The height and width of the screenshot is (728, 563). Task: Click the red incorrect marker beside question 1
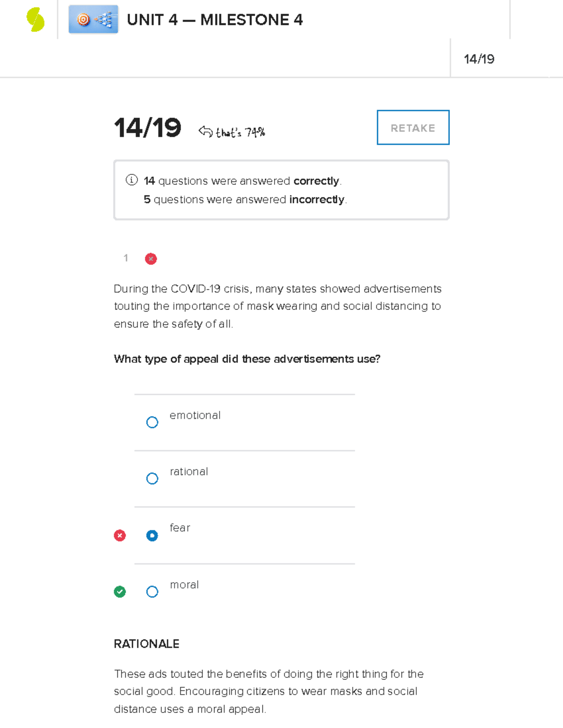click(151, 259)
